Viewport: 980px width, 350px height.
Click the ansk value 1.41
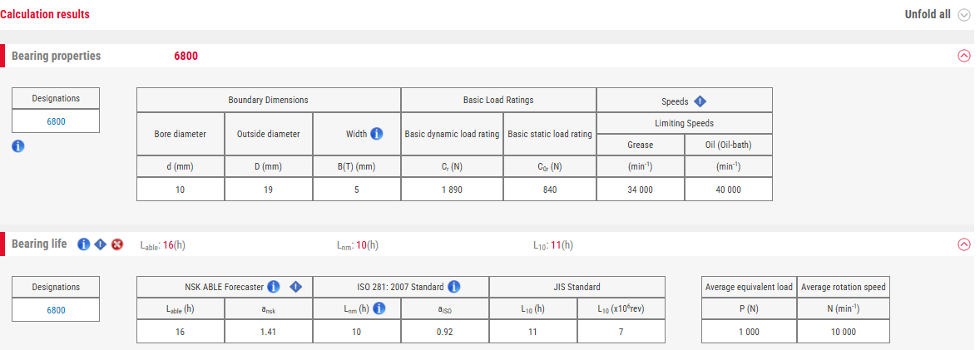(268, 332)
